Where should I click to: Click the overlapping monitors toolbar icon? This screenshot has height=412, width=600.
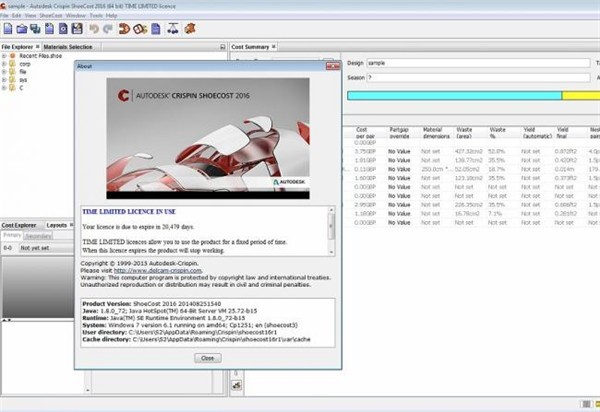click(35, 29)
